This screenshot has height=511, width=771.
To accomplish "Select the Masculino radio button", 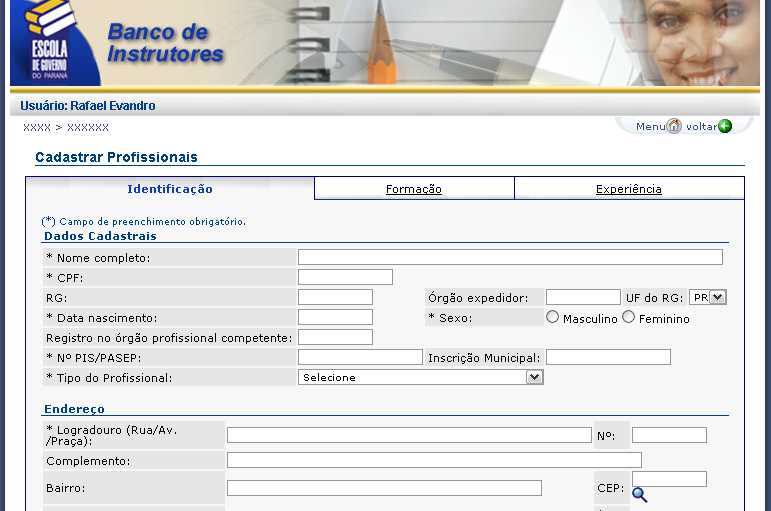I will [x=552, y=317].
